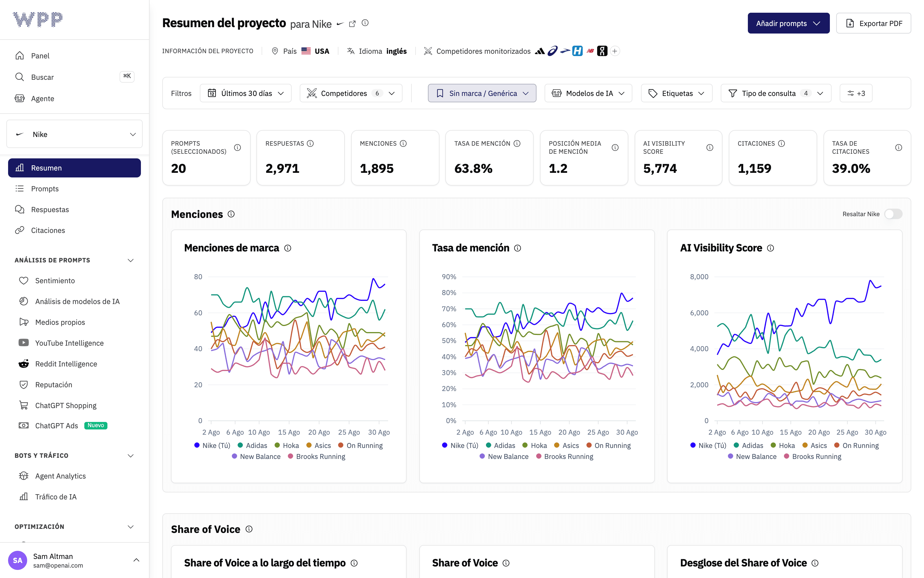
Task: Open the Panel menu item
Action: [74, 56]
